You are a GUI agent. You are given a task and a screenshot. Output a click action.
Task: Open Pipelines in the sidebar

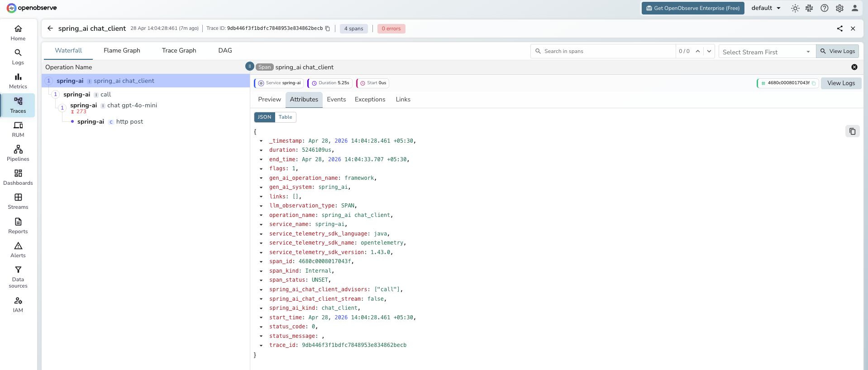[x=18, y=154]
